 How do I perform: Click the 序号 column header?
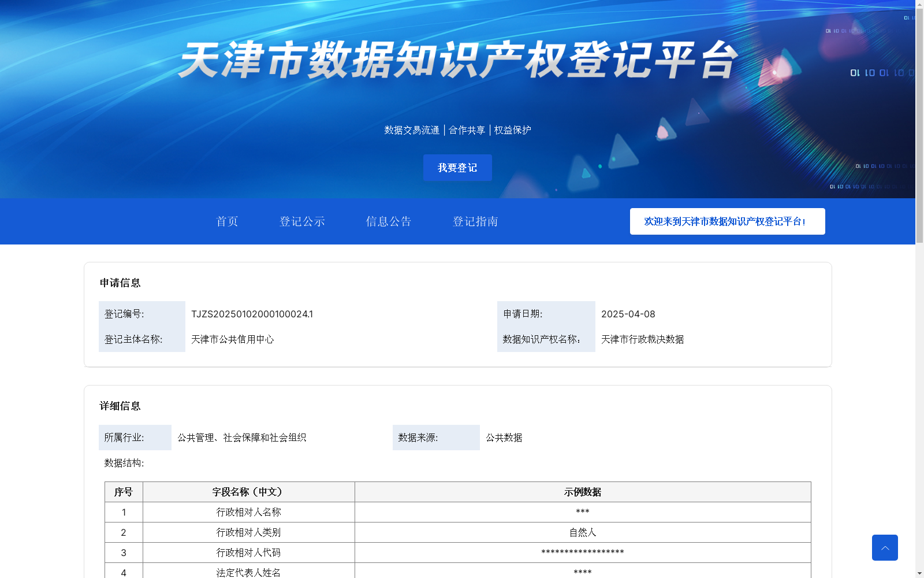click(124, 492)
